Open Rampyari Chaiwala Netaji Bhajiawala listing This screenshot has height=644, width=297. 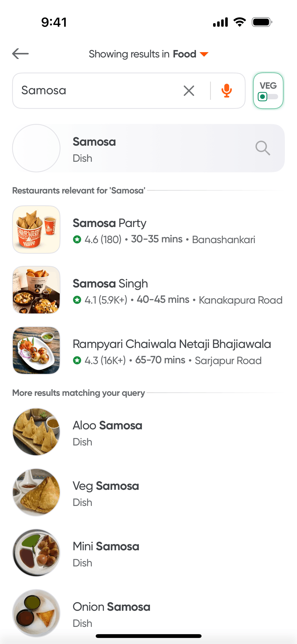click(x=172, y=344)
